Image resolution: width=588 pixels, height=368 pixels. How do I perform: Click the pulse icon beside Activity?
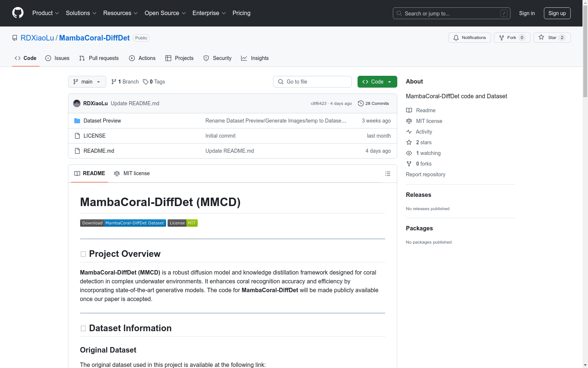pos(409,132)
